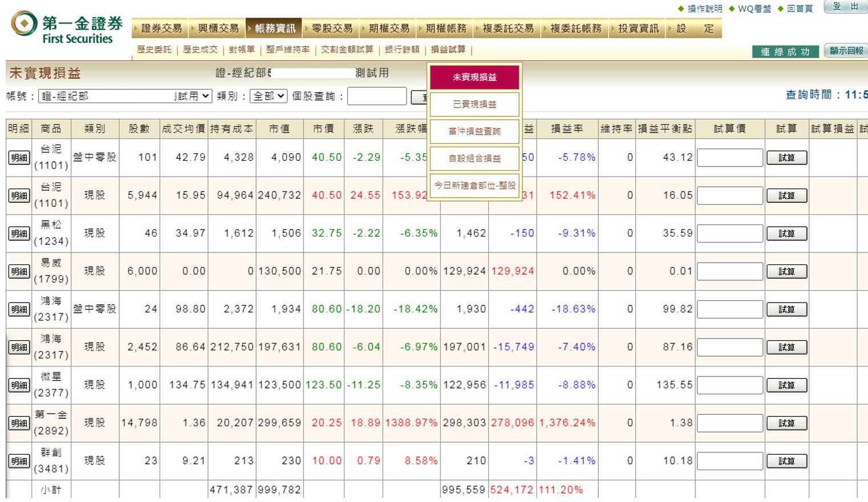Screen dimensions: 868x502
Task: Click 試算 button for 群創 row
Action: [786, 461]
